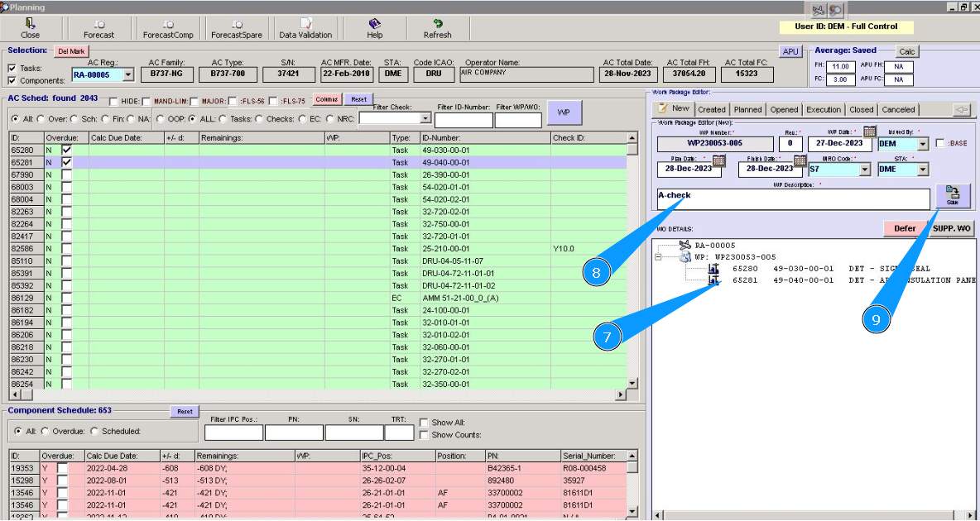Image resolution: width=980 pixels, height=521 pixels.
Task: Expand the MRO Code dropdown
Action: pos(865,170)
